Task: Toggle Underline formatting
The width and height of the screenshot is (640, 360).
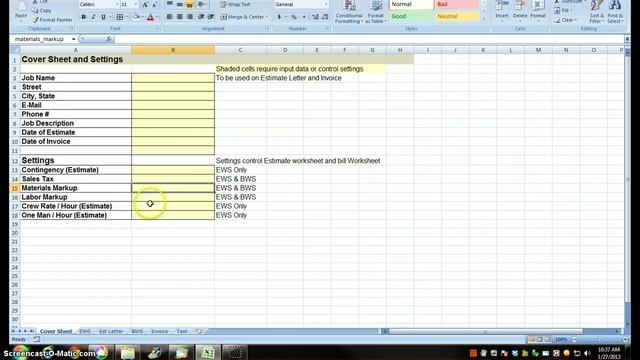Action: pos(103,17)
